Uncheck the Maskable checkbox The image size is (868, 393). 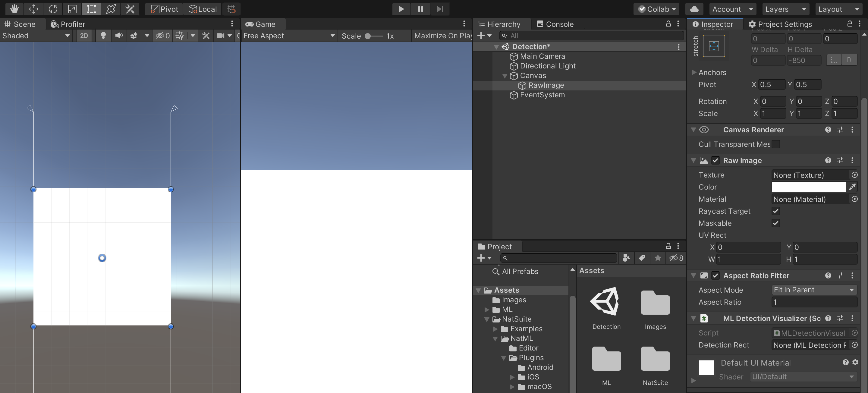click(x=776, y=223)
